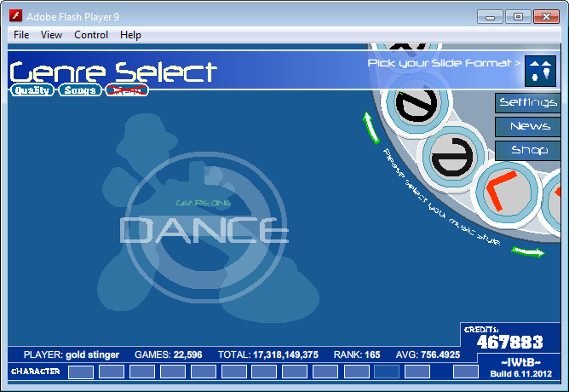
Task: Click the Adobe Flash Player title bar logo
Action: pyautogui.click(x=15, y=16)
